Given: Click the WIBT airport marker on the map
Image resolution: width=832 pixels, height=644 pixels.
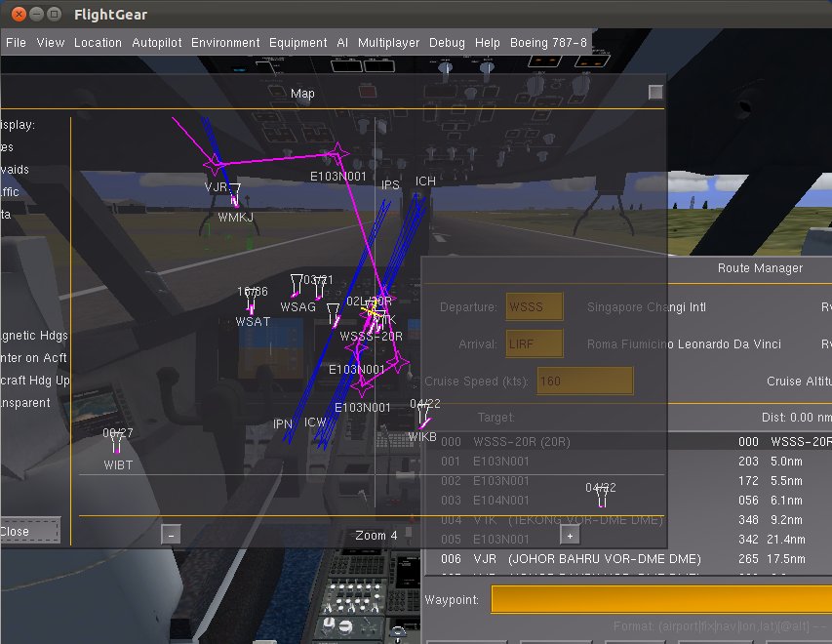Looking at the screenshot, I should tap(116, 444).
